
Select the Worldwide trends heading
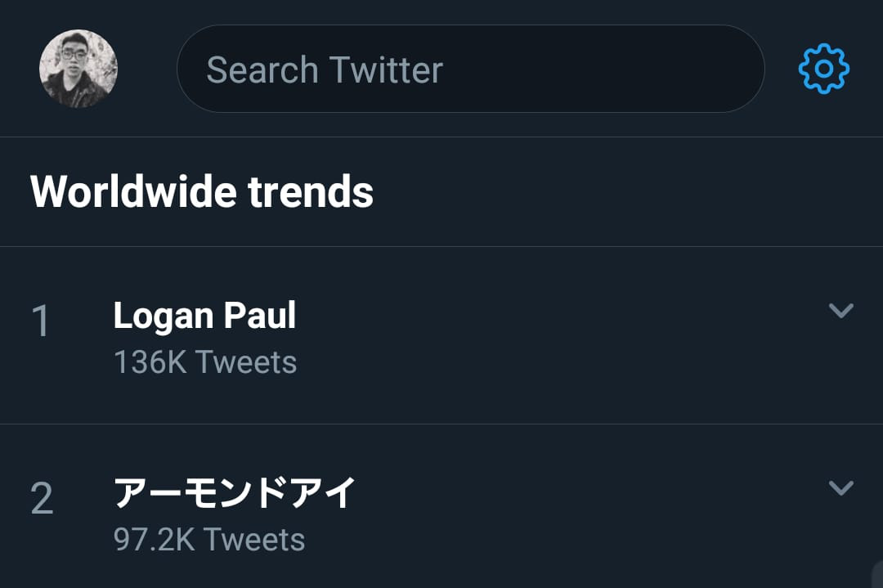click(202, 191)
